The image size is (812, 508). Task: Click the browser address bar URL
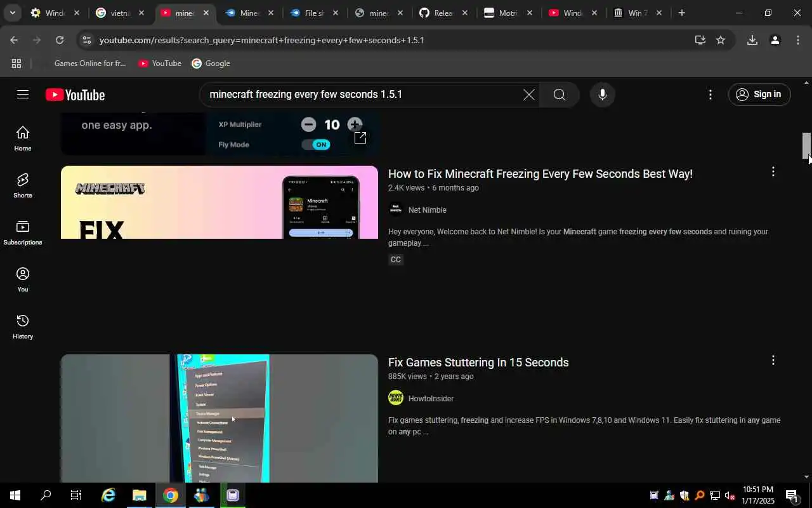coord(261,40)
